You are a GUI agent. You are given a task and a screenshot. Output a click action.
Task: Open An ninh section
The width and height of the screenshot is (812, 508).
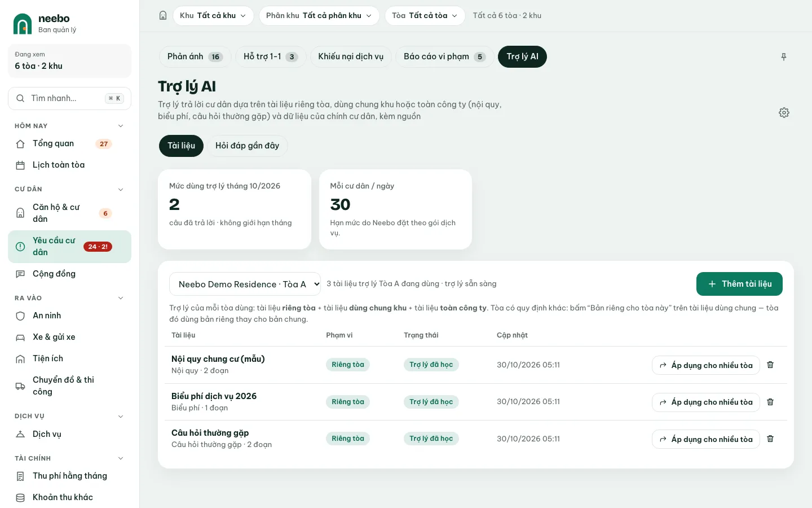click(x=69, y=316)
